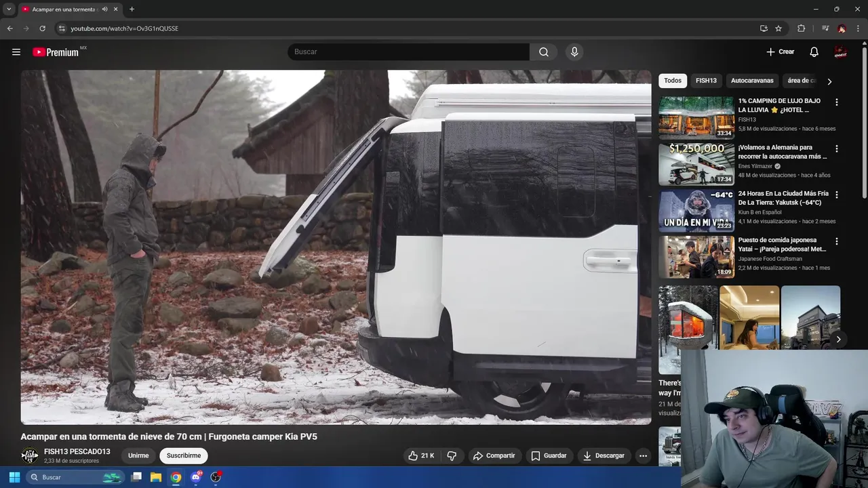Open the YouTube hamburger guide menu
Screen dimensions: 868x488
16,52
